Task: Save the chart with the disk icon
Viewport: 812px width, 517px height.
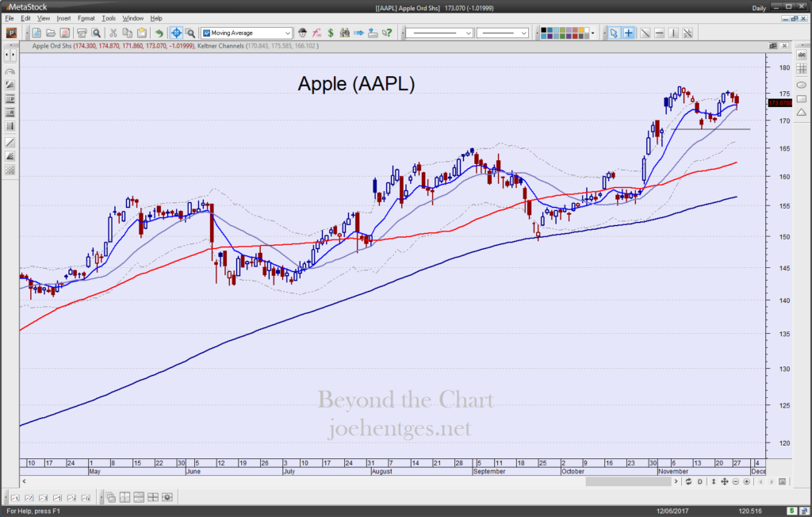Action: [65, 33]
